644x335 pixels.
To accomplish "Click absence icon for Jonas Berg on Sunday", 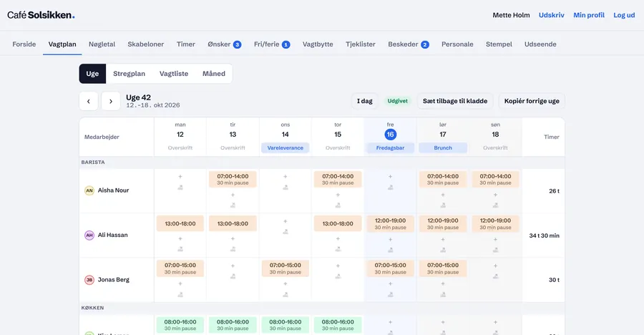I will coord(495,276).
